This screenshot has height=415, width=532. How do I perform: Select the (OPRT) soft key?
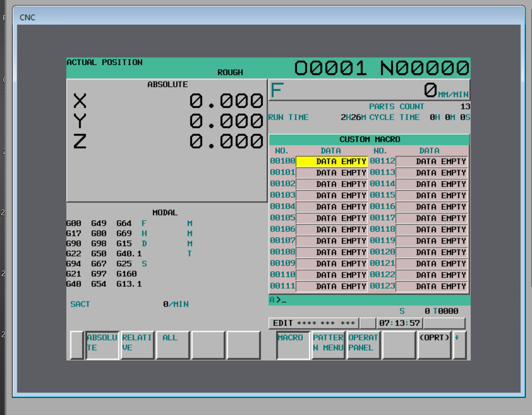435,345
